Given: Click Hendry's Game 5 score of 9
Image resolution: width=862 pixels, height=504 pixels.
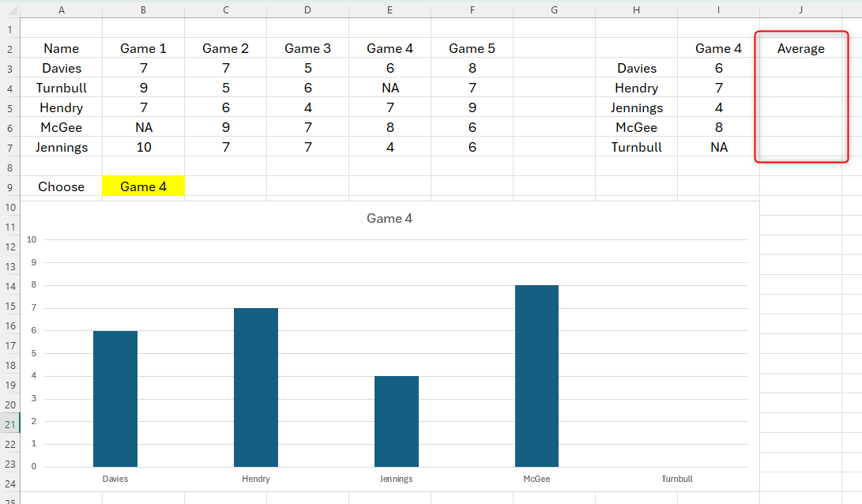Looking at the screenshot, I should click(472, 107).
